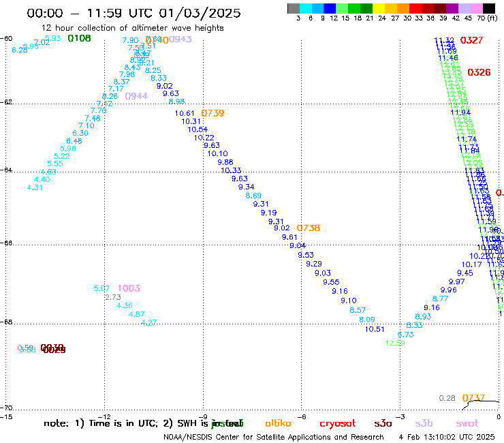Select the wave height value 9.45

click(465, 273)
